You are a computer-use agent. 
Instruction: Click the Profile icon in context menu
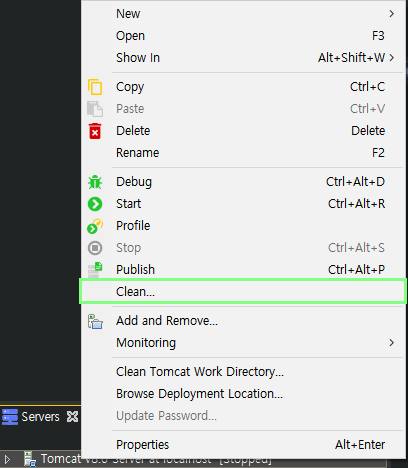(95, 226)
